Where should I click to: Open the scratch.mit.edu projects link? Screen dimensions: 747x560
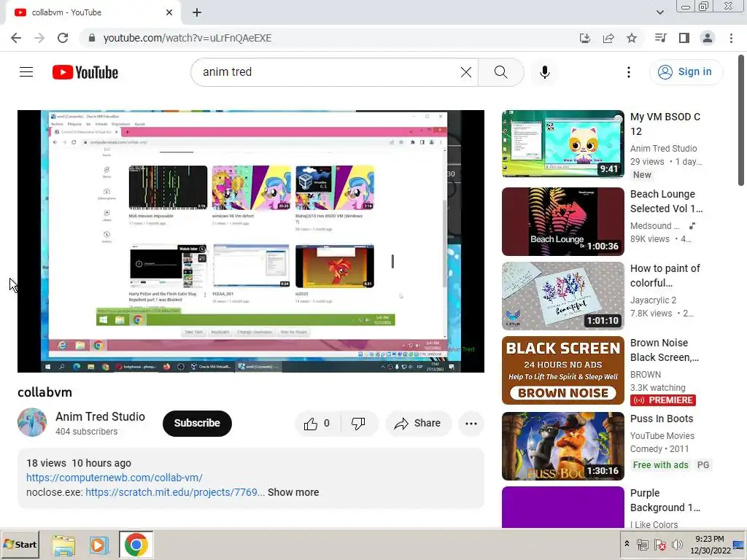[x=175, y=492]
